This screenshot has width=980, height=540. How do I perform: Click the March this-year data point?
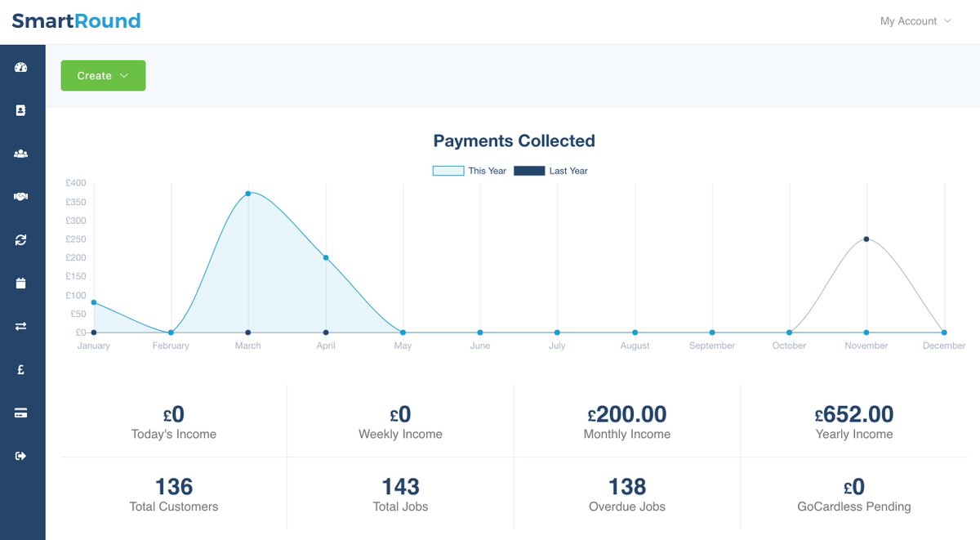(x=247, y=194)
